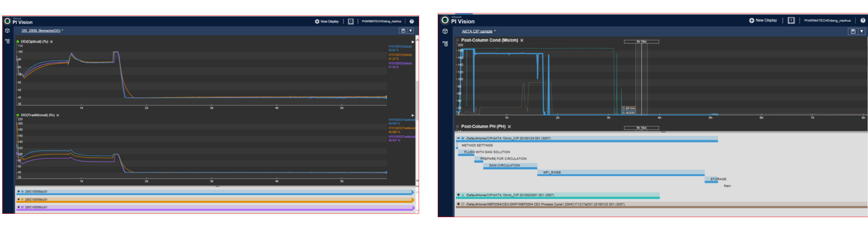Click the notification icon in the left window header
Viewport: 868px width, 232px height.
pyautogui.click(x=351, y=22)
